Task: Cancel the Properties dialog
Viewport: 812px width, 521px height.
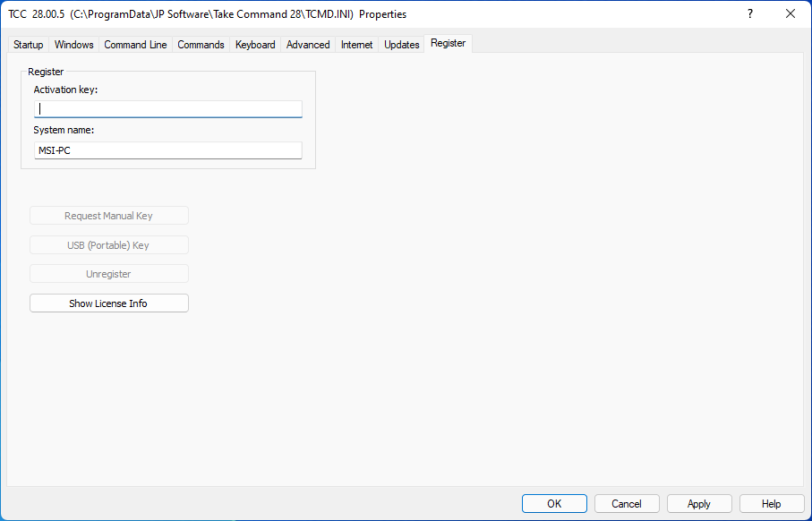Action: 627,504
